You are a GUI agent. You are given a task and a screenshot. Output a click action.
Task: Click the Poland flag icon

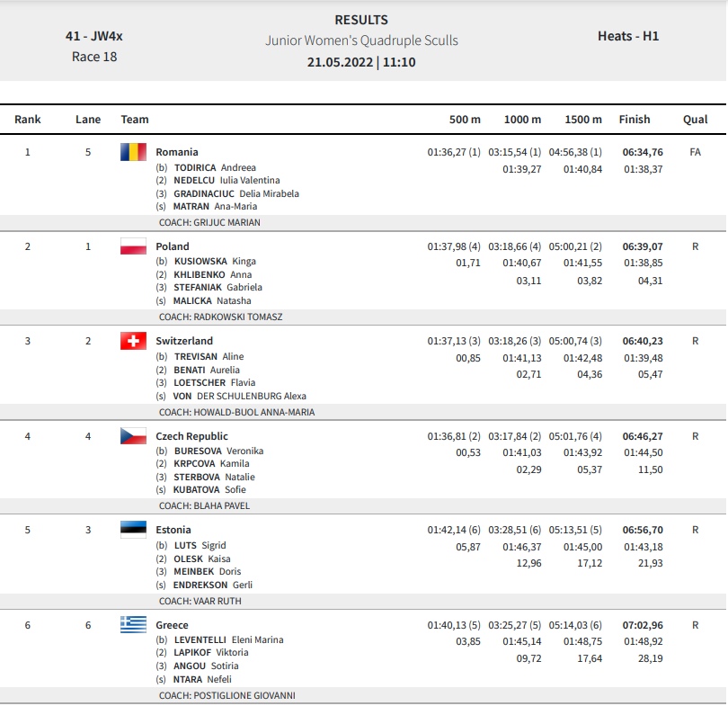click(x=133, y=246)
